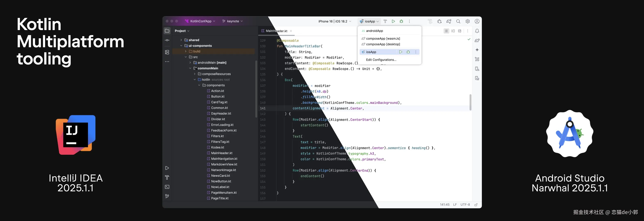Viewport: 644px width, 221px height.
Task: Open Search Everywhere magnifier icon
Action: pyautogui.click(x=458, y=21)
